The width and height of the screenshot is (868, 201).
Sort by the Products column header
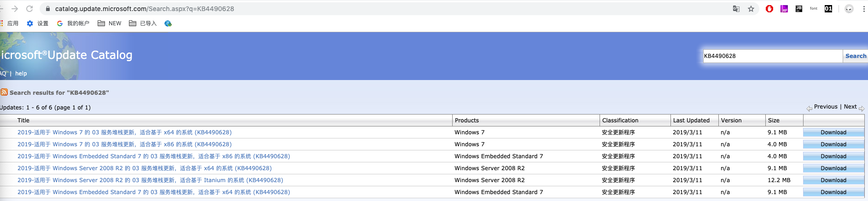pos(467,121)
